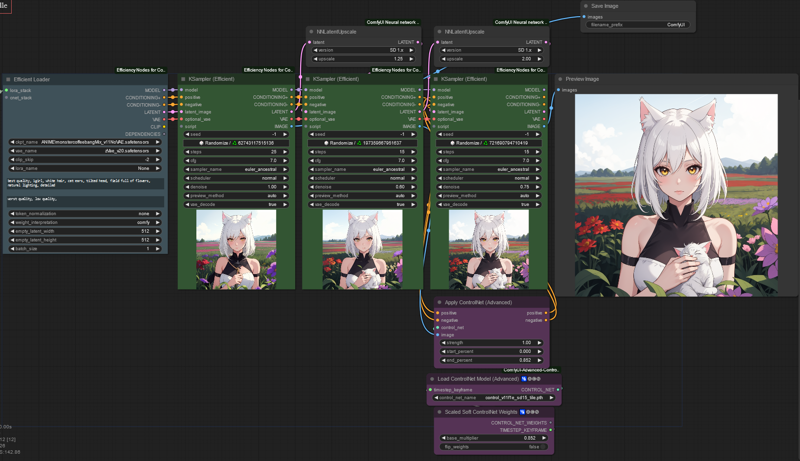Image resolution: width=800 pixels, height=461 pixels.
Task: Increase the upscale 2.00 value with right arrow
Action: pyautogui.click(x=539, y=59)
